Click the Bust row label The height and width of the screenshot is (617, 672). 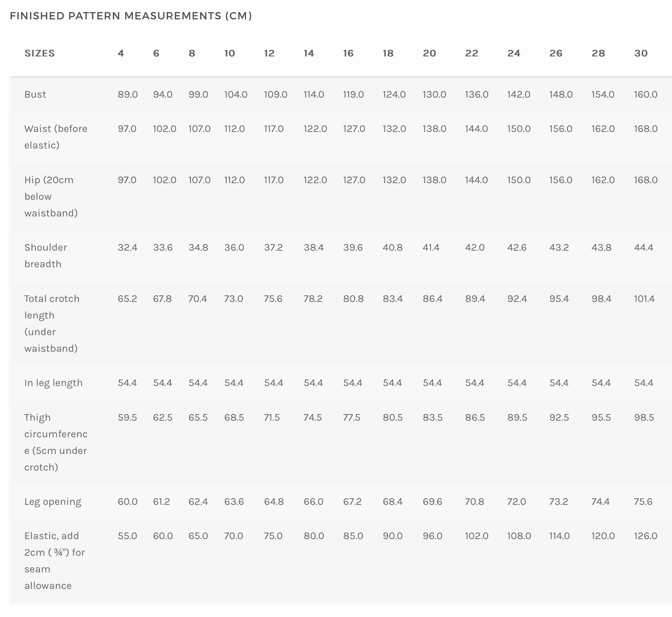click(35, 95)
